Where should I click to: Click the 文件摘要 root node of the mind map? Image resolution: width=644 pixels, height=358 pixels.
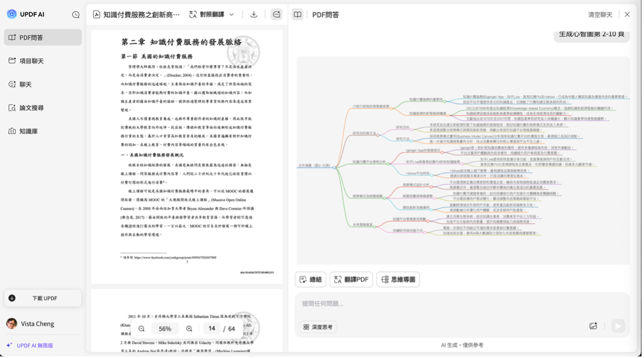314,165
